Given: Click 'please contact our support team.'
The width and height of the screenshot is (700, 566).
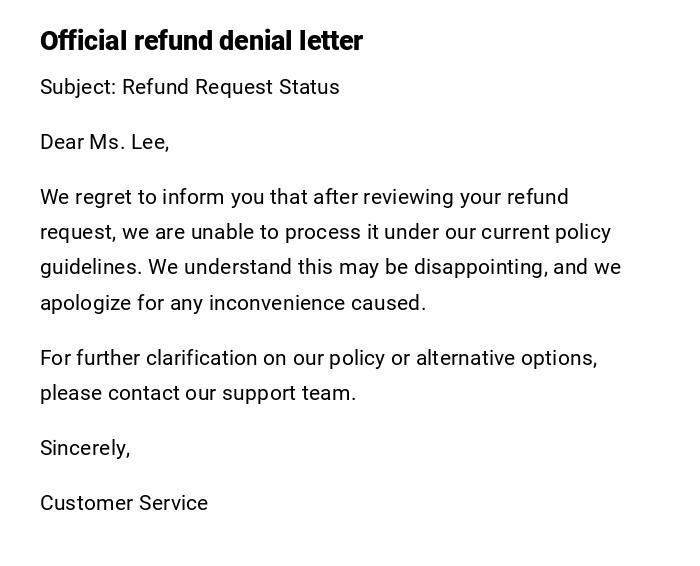Looking at the screenshot, I should (x=198, y=393).
